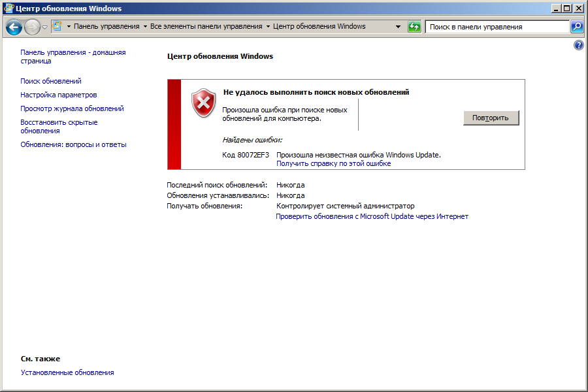Open Обновления: вопросы и ответы link
588x392 pixels.
pos(73,144)
